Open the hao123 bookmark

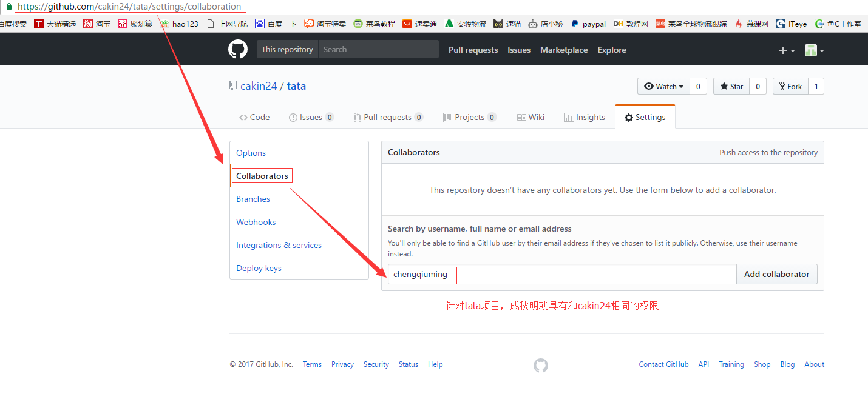point(179,24)
